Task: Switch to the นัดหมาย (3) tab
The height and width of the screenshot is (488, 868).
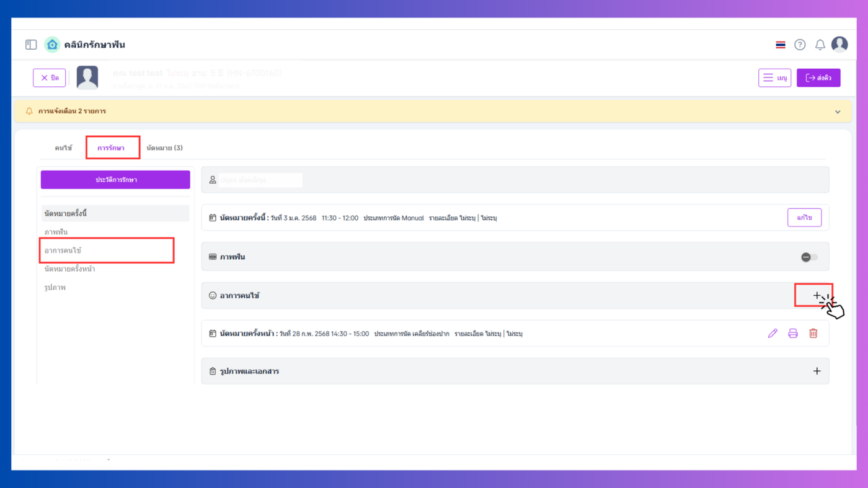Action: tap(164, 148)
